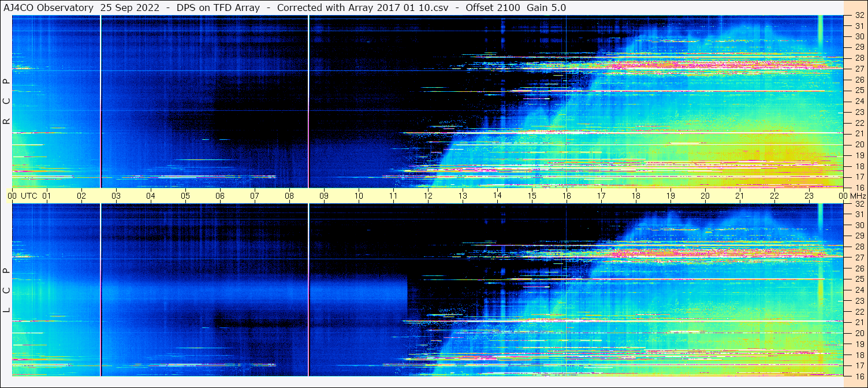Select the 06 hour tick on time axis
Screen dimensions: 868x388
(x=220, y=196)
